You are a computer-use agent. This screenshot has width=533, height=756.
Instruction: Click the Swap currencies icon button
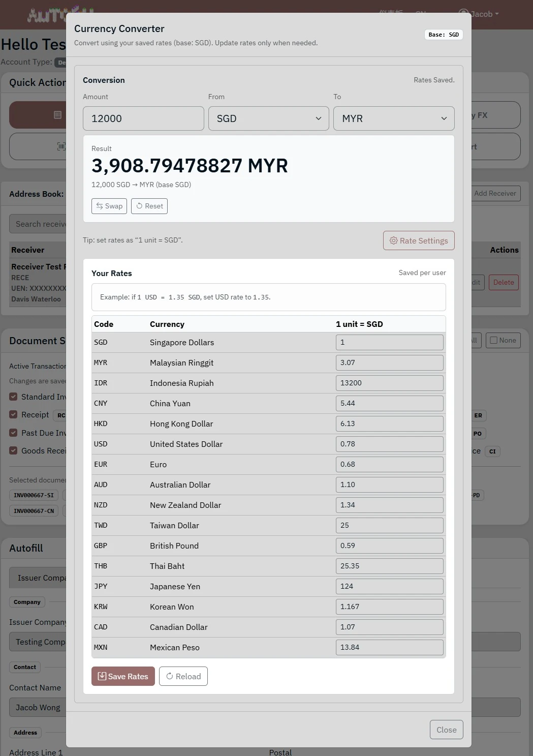click(100, 206)
